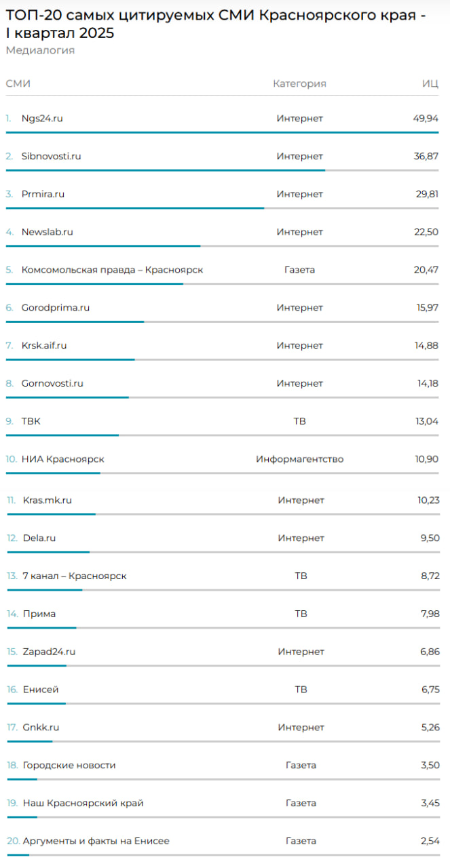
Task: Select the ТВК channel name
Action: 31,422
